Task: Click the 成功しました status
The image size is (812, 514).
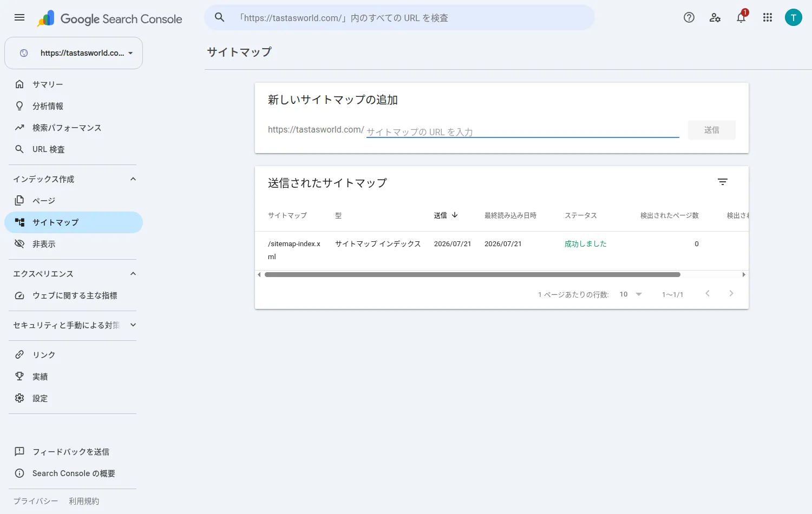Action: pos(586,244)
